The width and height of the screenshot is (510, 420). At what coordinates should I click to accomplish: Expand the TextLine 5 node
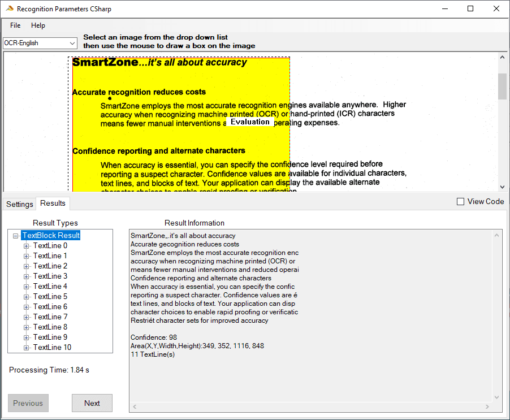26,297
